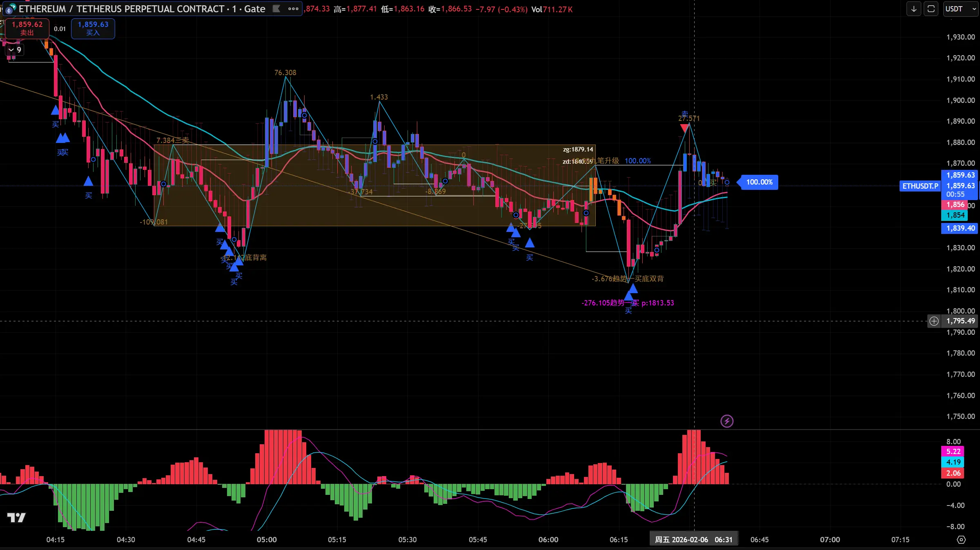Click the TradingView logo at bottom left
The width and height of the screenshot is (980, 550).
coord(16,518)
